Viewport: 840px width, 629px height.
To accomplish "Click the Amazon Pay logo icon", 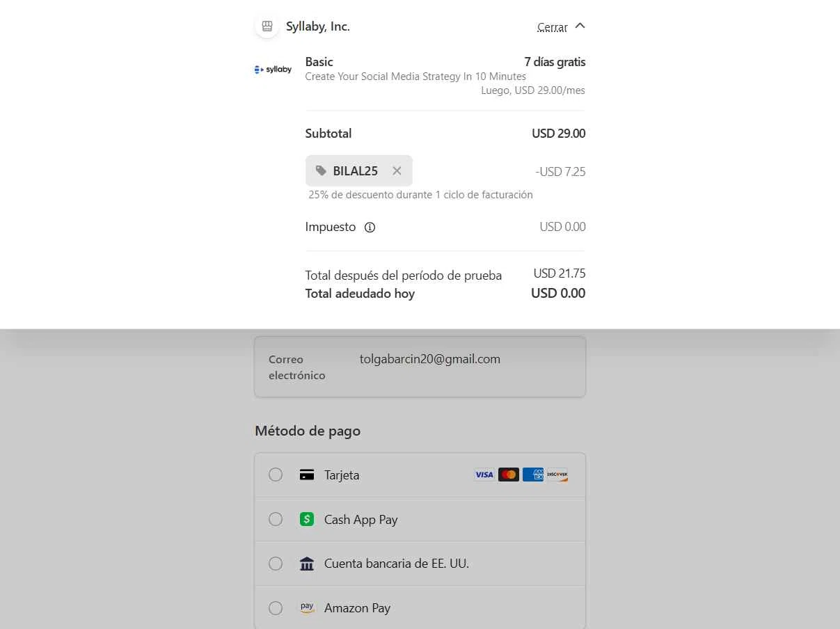I will [x=307, y=607].
